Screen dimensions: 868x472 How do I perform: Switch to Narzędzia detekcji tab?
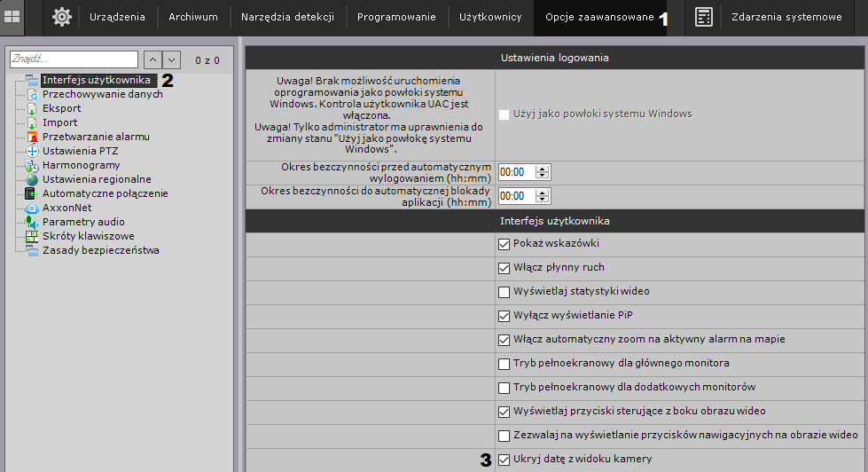point(287,17)
